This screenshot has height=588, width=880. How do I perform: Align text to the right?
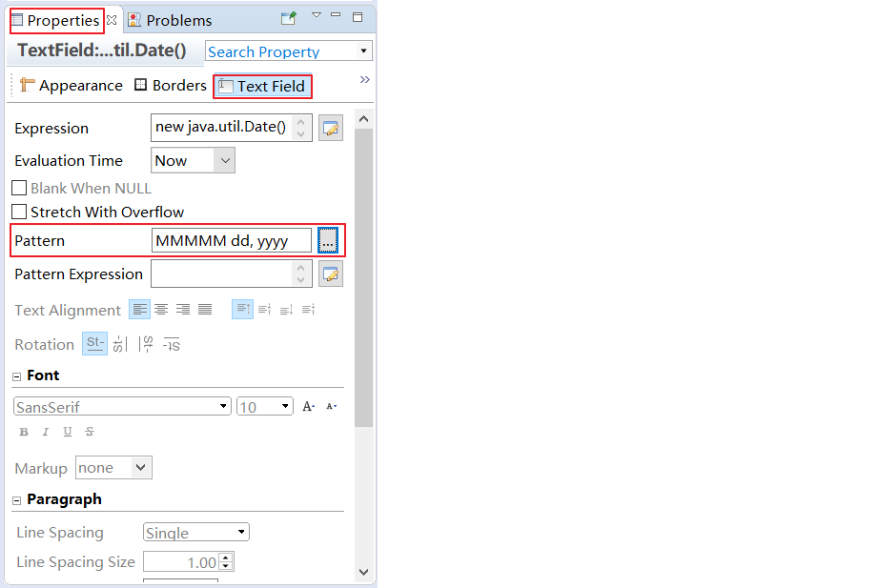click(x=183, y=309)
